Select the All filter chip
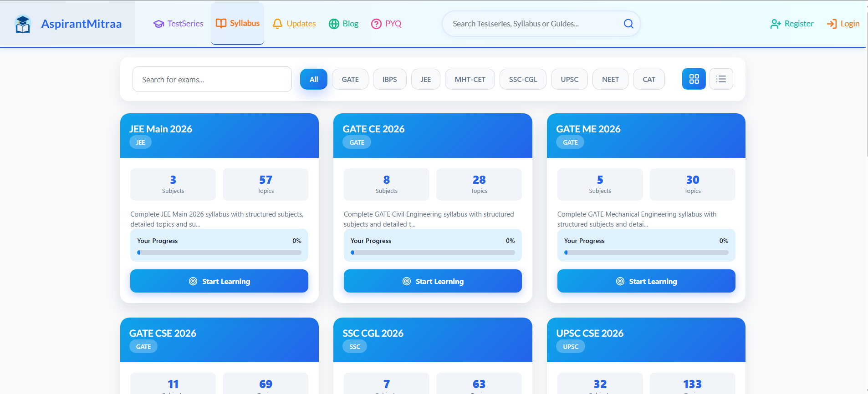The width and height of the screenshot is (868, 394). (314, 79)
